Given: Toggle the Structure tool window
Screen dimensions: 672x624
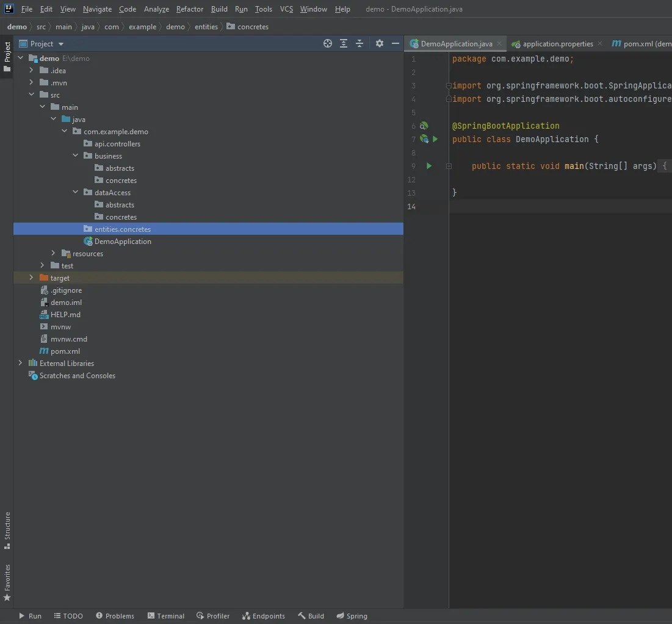Looking at the screenshot, I should point(7,529).
